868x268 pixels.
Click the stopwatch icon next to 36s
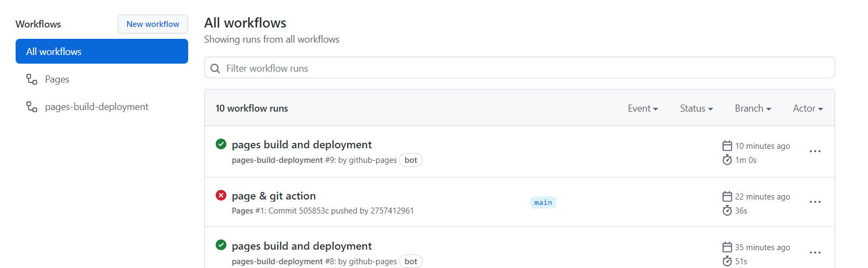coord(727,210)
